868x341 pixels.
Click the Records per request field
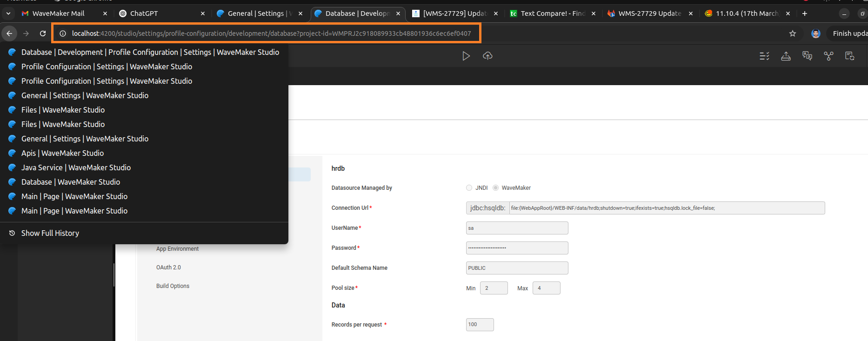pyautogui.click(x=480, y=325)
